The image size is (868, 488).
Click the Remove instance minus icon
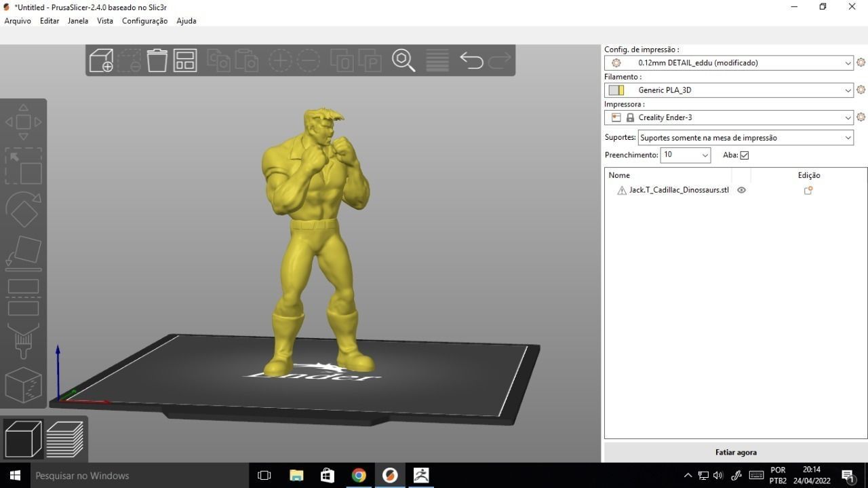tap(309, 60)
